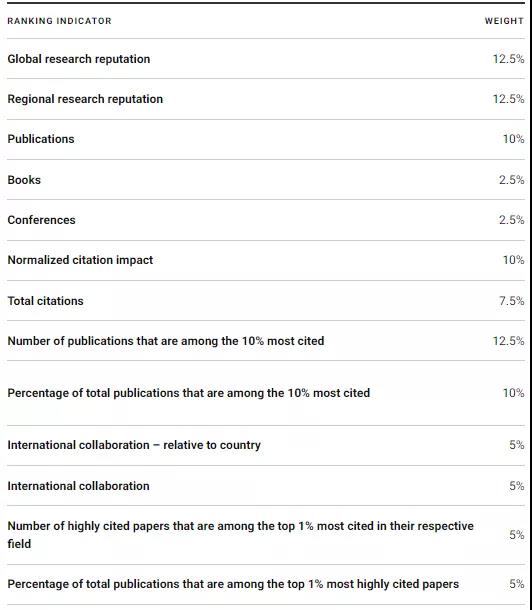Image resolution: width=532 pixels, height=610 pixels.
Task: Select Regional research reputation indicator
Action: pyautogui.click(x=266, y=99)
